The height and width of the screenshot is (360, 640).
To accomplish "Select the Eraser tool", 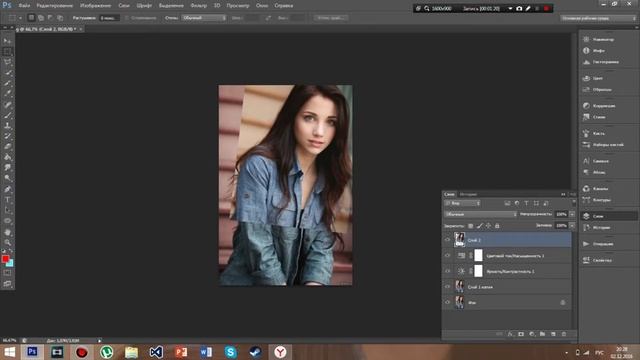I will [x=7, y=147].
